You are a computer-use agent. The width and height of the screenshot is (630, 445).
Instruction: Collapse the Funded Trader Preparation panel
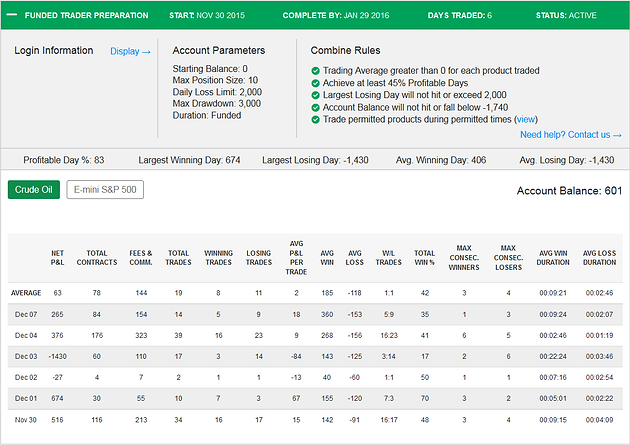pos(12,15)
